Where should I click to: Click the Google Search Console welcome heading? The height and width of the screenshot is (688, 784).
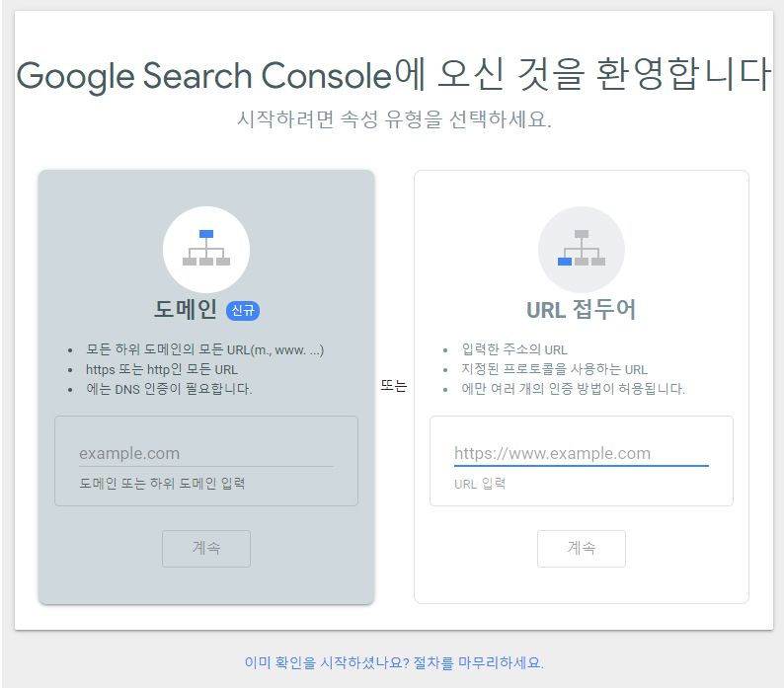[394, 75]
